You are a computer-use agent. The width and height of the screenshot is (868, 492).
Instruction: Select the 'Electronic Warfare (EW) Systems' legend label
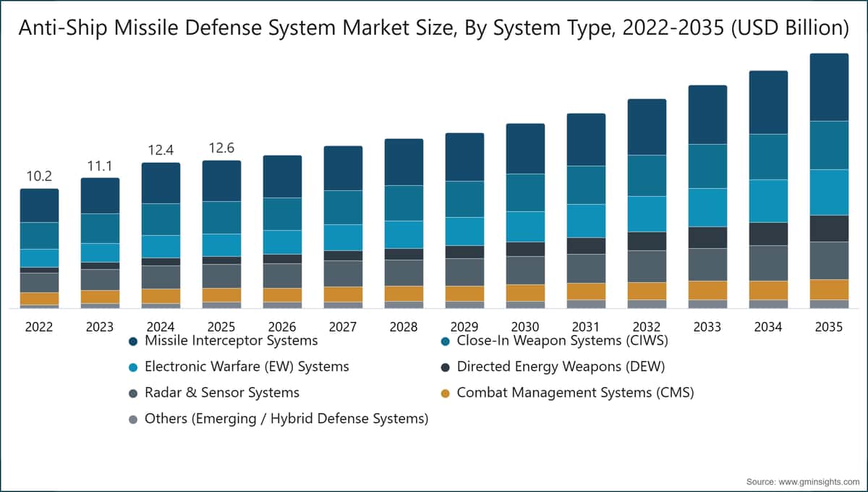pyautogui.click(x=247, y=366)
